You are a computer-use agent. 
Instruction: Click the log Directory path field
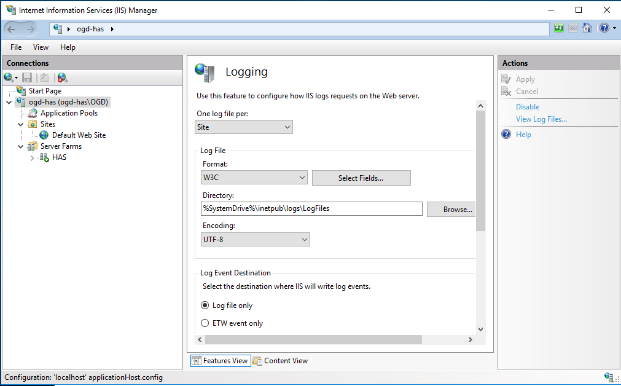(x=312, y=209)
